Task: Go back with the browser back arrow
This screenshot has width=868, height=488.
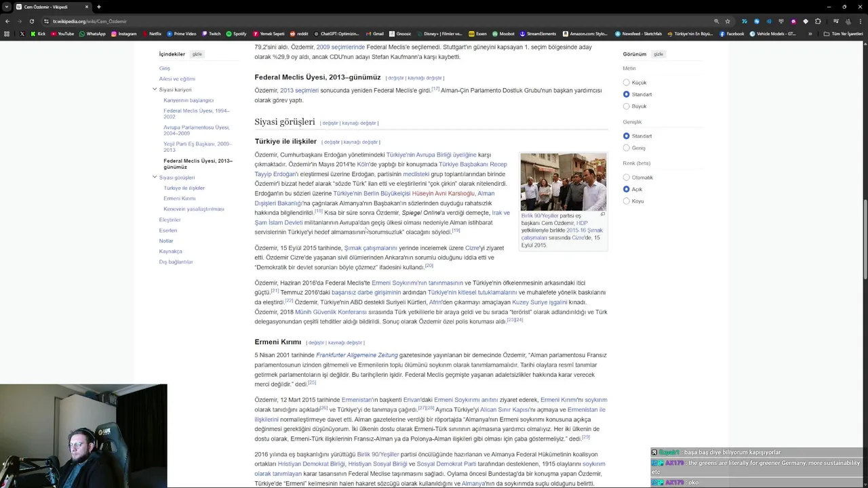Action: (x=8, y=21)
